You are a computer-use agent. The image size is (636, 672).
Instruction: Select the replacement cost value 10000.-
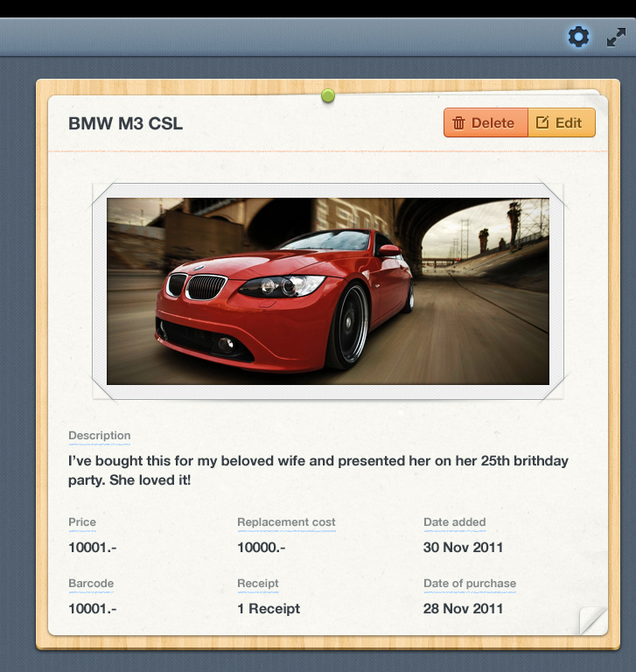click(262, 547)
